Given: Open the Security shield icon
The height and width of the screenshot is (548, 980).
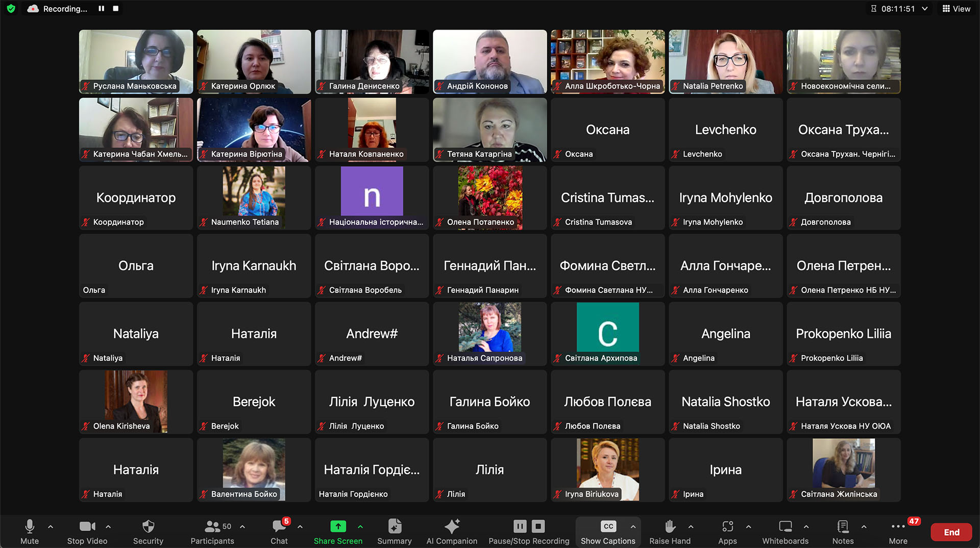Looking at the screenshot, I should click(148, 527).
